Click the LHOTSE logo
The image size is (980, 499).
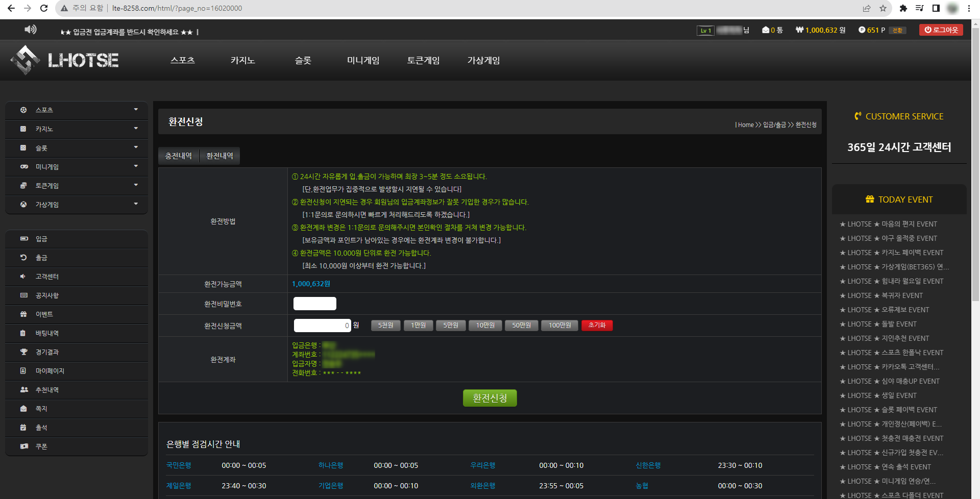pos(65,60)
